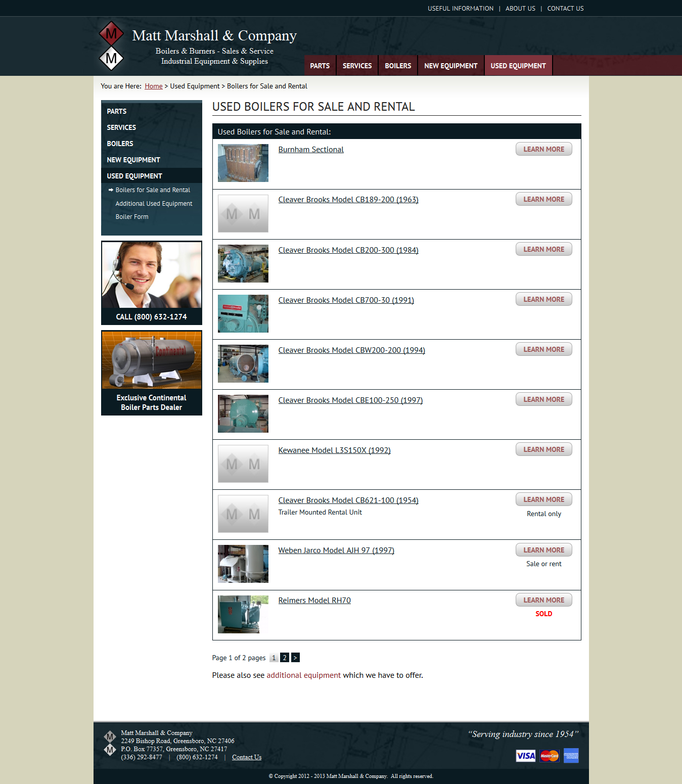Image resolution: width=682 pixels, height=784 pixels.
Task: Click the Matt Marshall diamond M logo
Action: 111,46
